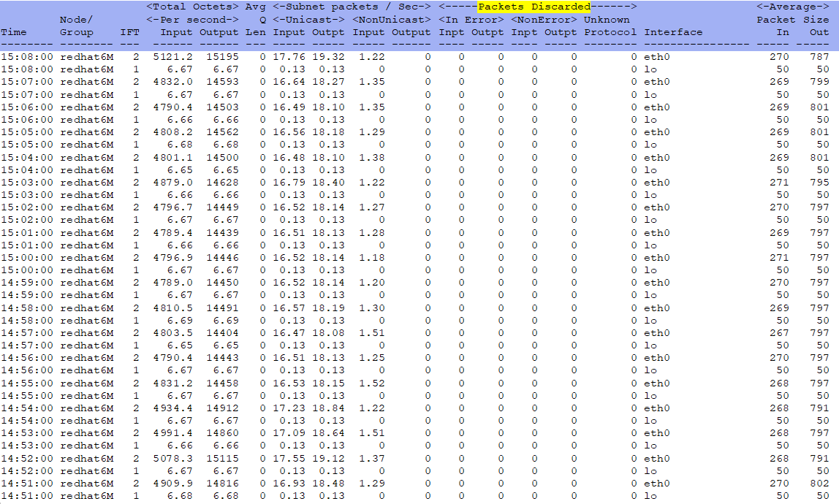Select the input octets value 4879.0
This screenshot has height=504, width=839.
pyautogui.click(x=177, y=183)
